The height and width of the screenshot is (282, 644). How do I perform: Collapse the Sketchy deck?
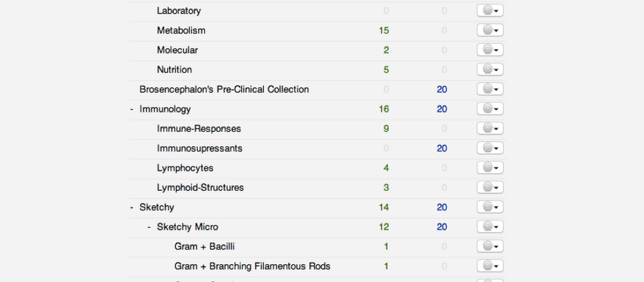132,207
